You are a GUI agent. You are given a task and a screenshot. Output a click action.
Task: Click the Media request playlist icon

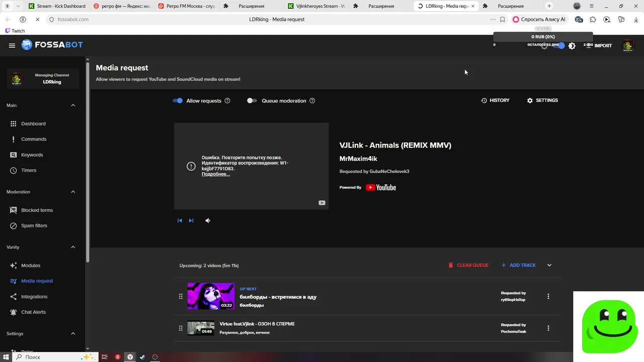(14, 281)
